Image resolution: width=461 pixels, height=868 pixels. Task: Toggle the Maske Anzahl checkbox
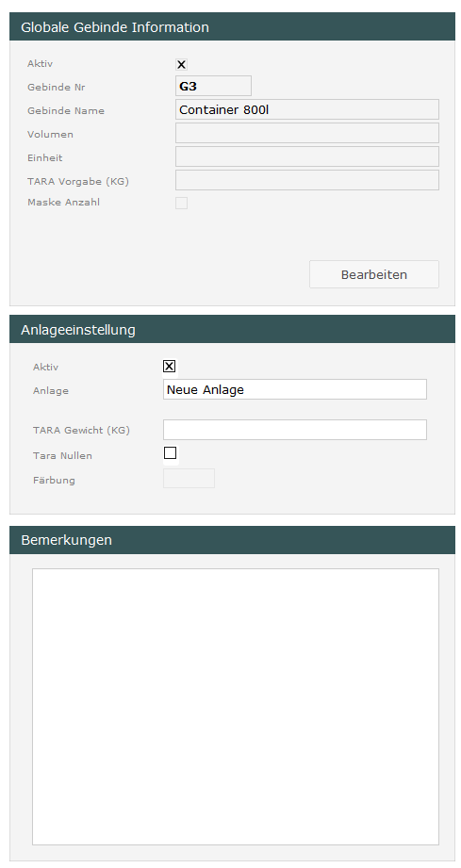tap(182, 203)
